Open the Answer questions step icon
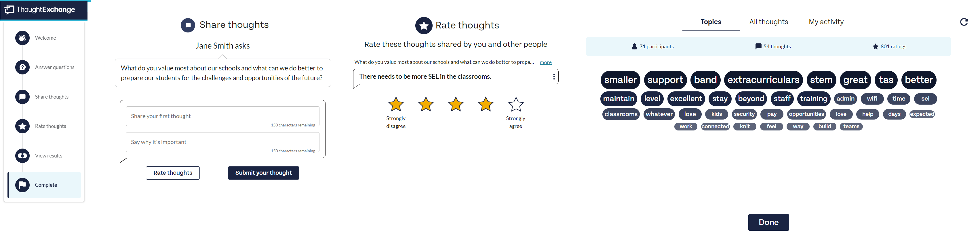This screenshot has height=248, width=980. [x=22, y=67]
